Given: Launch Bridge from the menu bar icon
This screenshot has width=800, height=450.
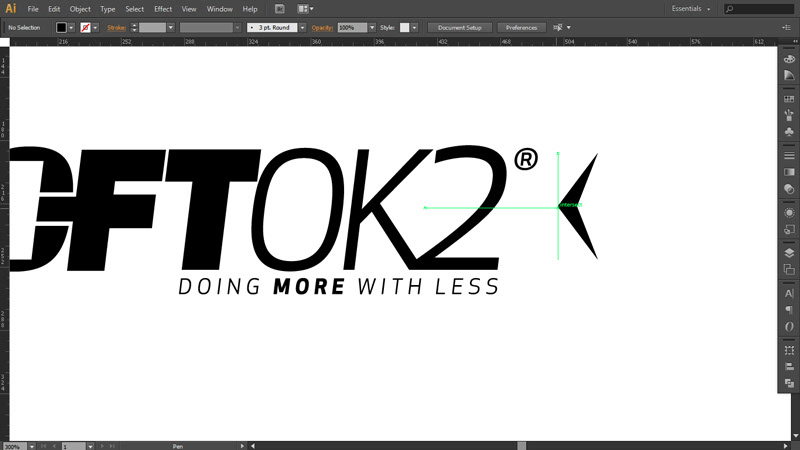Looking at the screenshot, I should coord(280,8).
